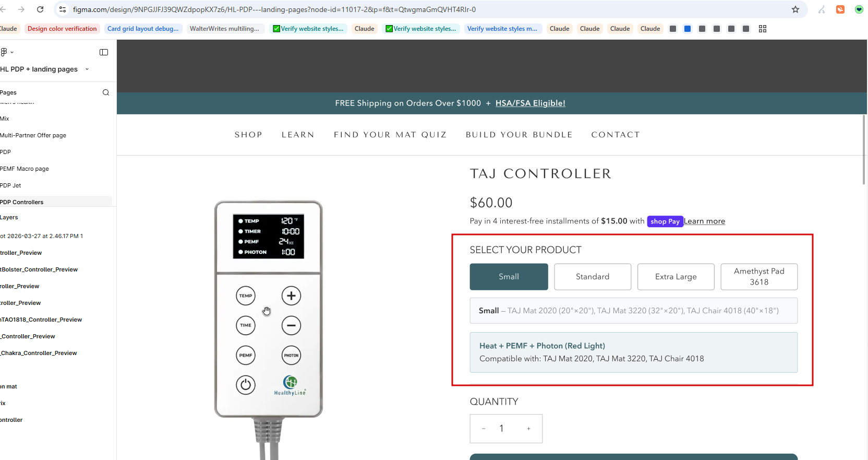Collapse the sidebar with the panel toggle icon

coord(104,52)
